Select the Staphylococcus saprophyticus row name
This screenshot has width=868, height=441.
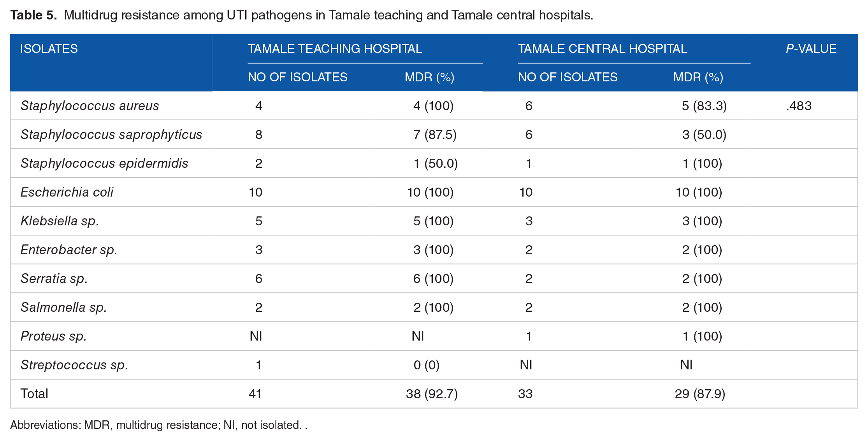click(111, 134)
